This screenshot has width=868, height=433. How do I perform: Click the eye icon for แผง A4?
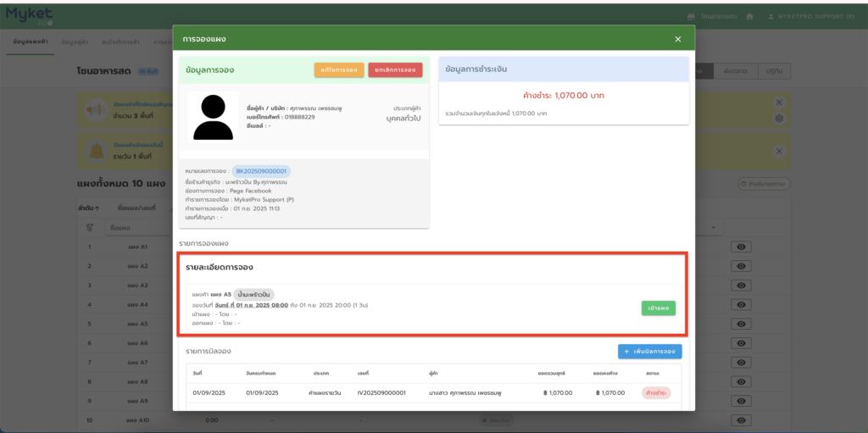[741, 304]
